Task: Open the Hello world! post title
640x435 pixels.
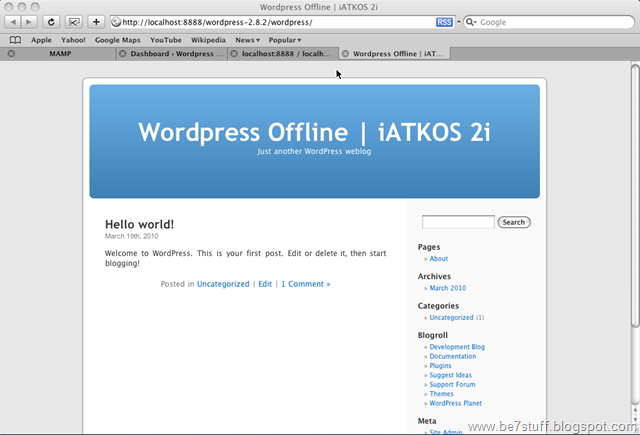Action: (x=139, y=224)
